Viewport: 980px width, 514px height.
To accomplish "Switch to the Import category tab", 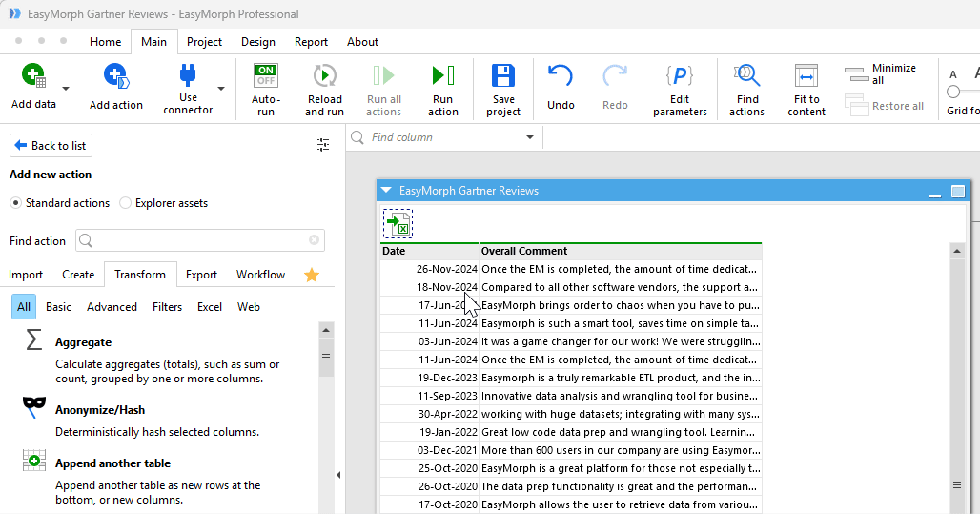I will click(26, 275).
